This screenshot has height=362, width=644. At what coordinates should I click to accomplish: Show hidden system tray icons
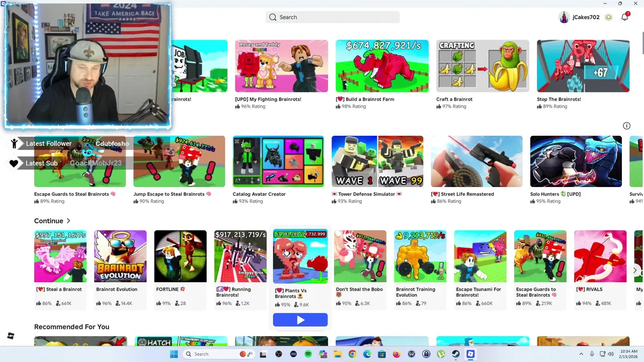[581, 354]
